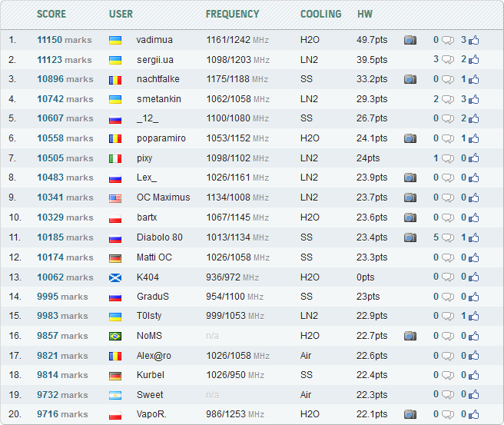Image resolution: width=504 pixels, height=425 pixels.
Task: Click camera icon in NoMS row
Action: coord(410,336)
